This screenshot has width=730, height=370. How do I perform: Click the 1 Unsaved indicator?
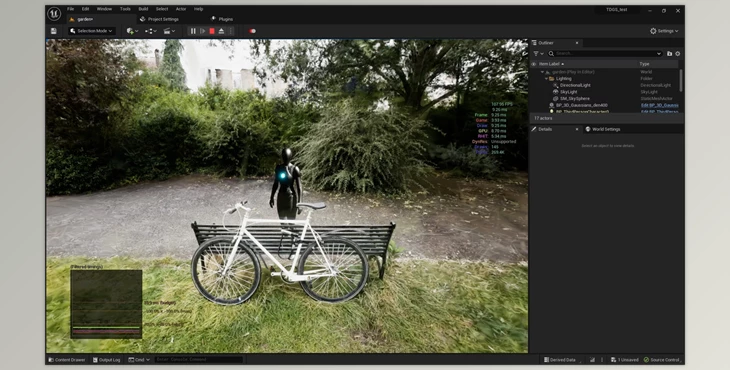click(x=624, y=360)
